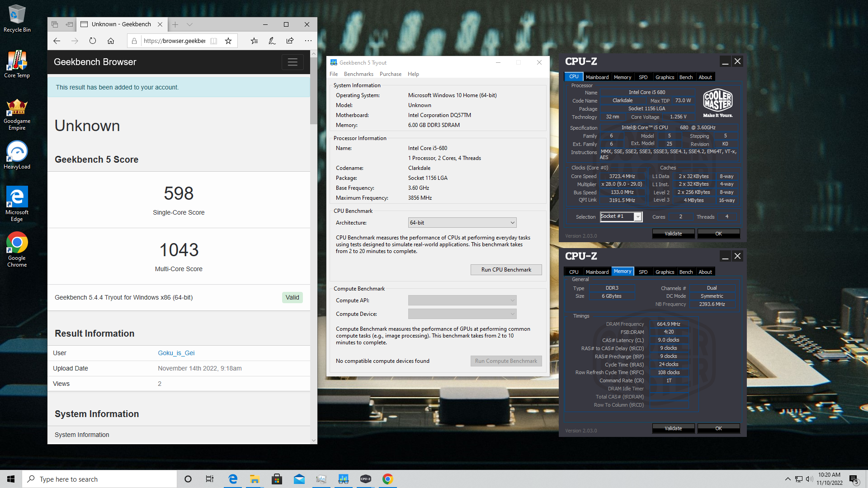Click the volume icon in system tray
Image resolution: width=868 pixels, height=488 pixels.
click(x=809, y=479)
